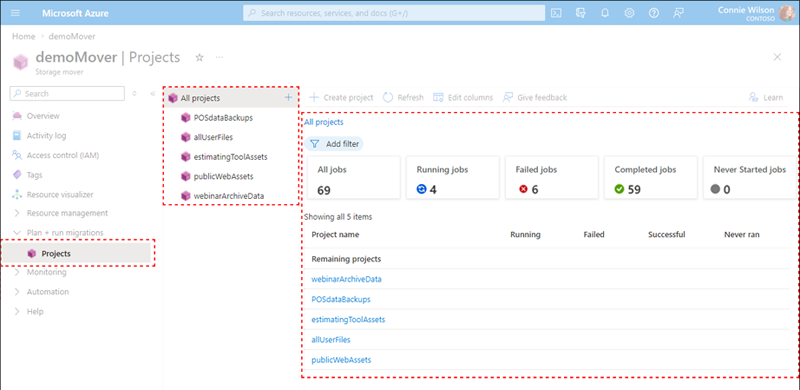
Task: Focus the global search resources box
Action: pos(394,13)
